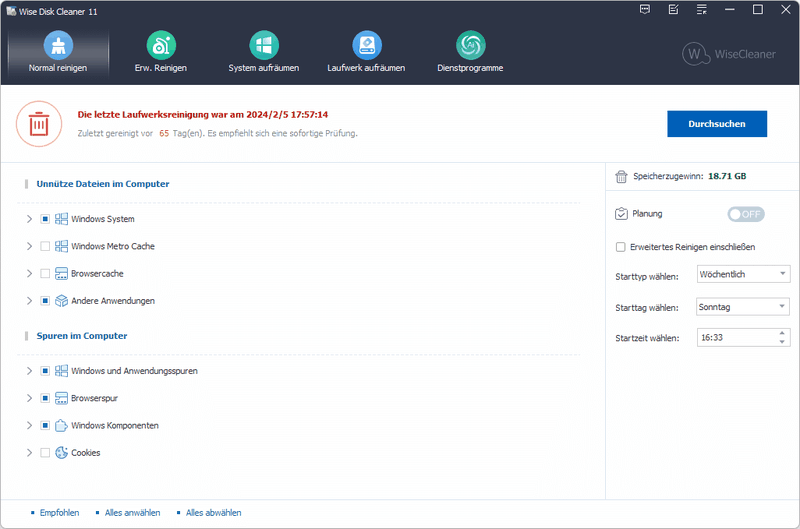This screenshot has height=529, width=800.
Task: Switch the Planung toggle on
Action: pos(746,214)
